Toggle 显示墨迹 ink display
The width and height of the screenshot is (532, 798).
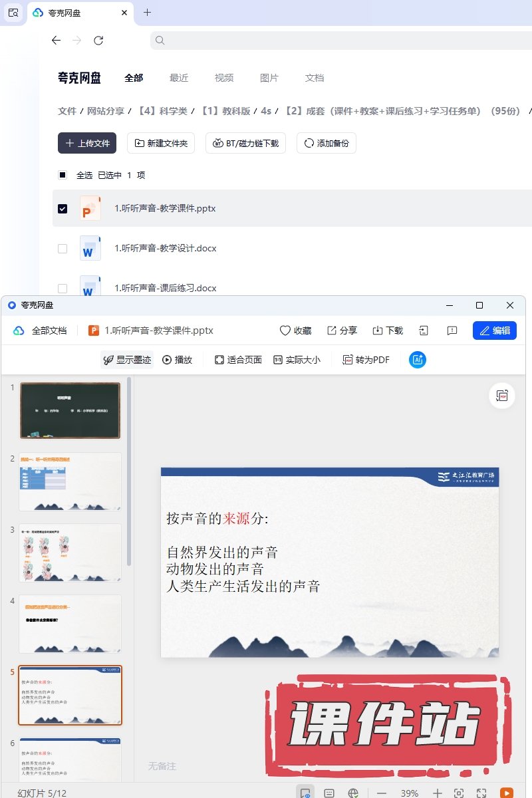pos(127,360)
